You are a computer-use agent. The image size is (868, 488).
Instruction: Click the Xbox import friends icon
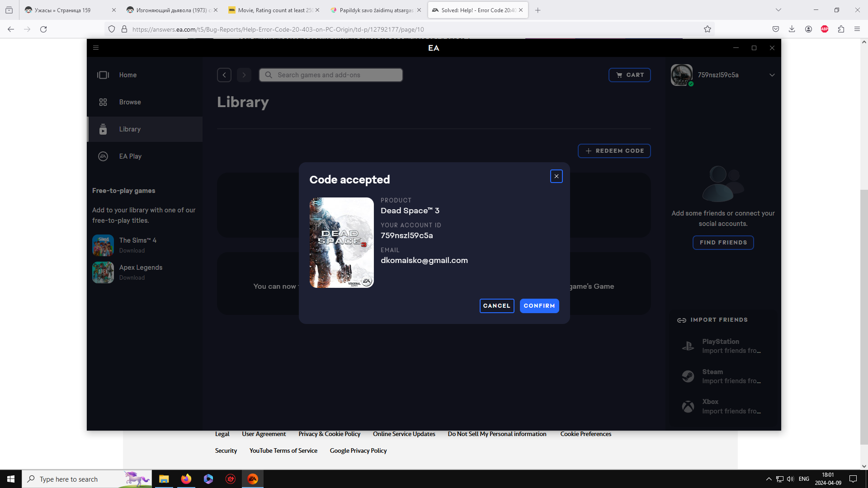(688, 407)
